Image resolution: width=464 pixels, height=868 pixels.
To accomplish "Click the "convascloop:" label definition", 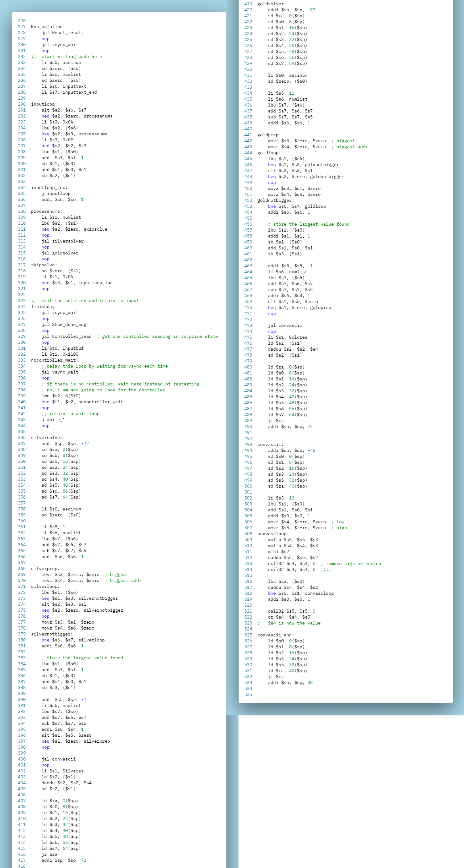I will 273,534.
